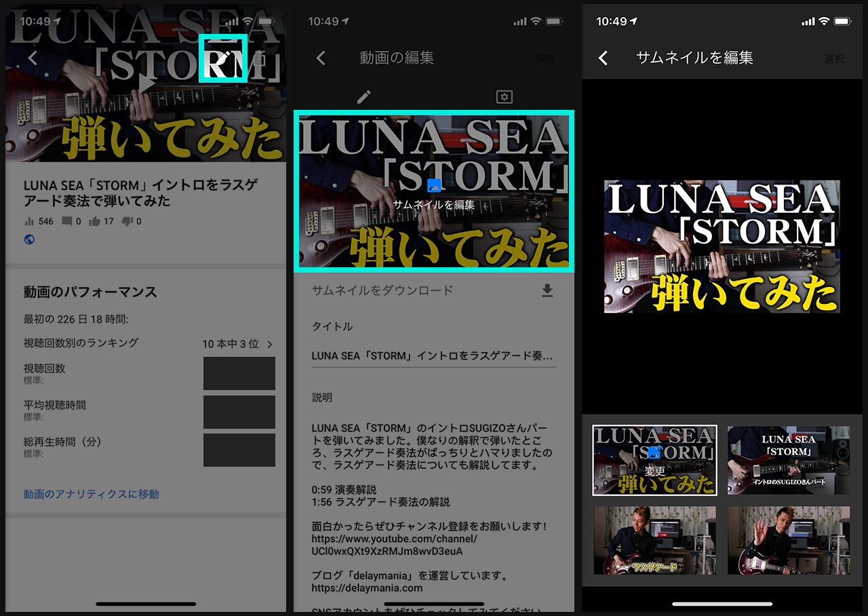This screenshot has height=616, width=868.
Task: Tap the 動画のパフォーマンス heading
Action: [x=90, y=292]
